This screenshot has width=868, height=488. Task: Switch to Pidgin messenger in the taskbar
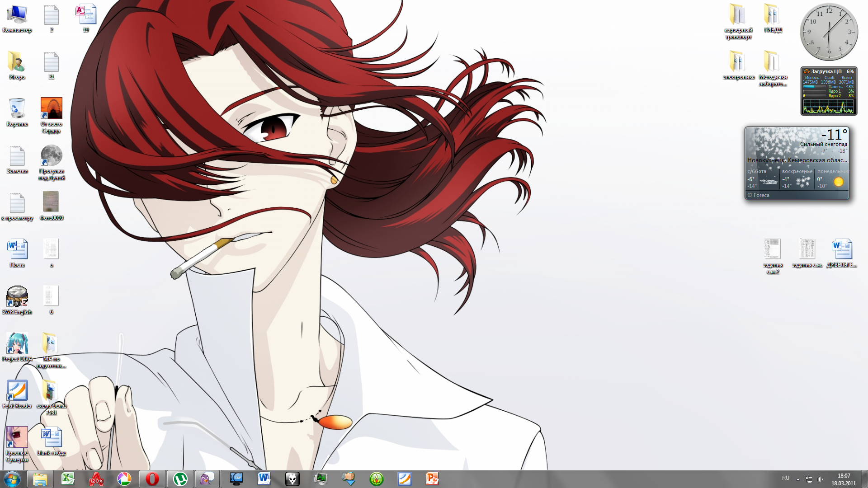tap(208, 479)
